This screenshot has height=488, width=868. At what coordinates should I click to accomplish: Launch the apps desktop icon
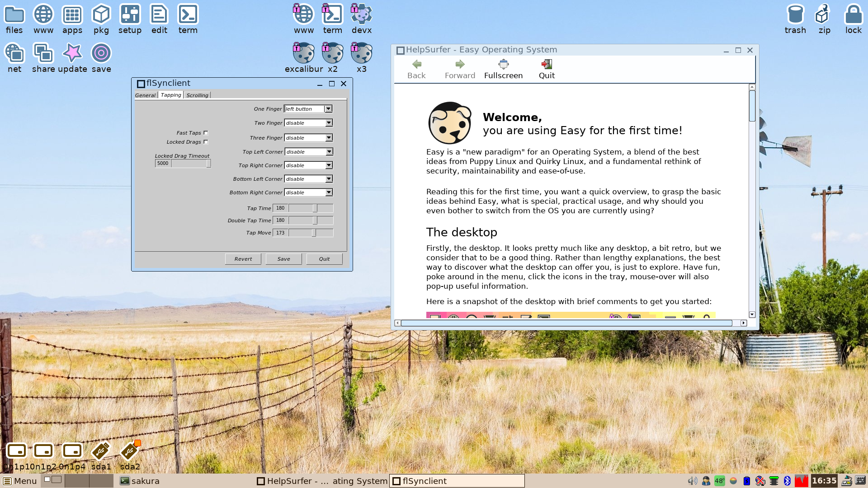72,19
